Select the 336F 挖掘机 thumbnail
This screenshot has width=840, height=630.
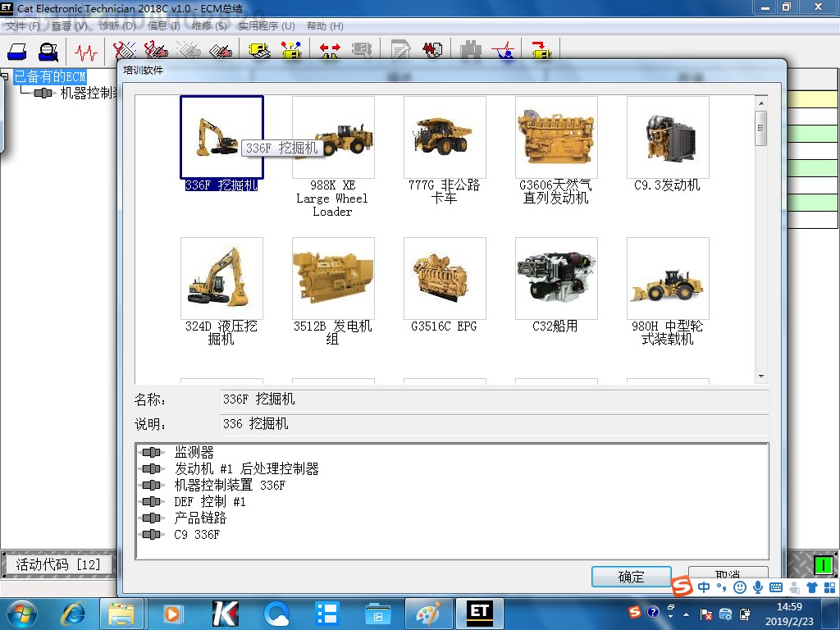coord(221,137)
